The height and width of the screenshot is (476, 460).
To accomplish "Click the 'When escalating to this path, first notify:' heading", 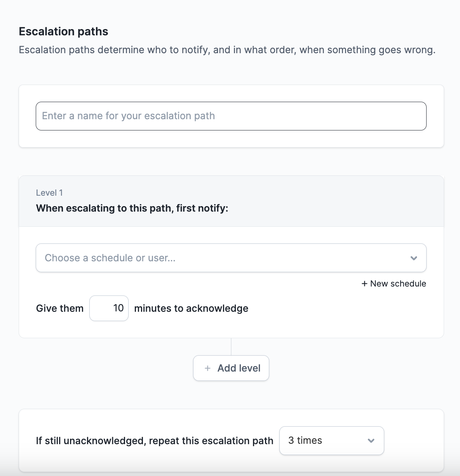I will (132, 208).
